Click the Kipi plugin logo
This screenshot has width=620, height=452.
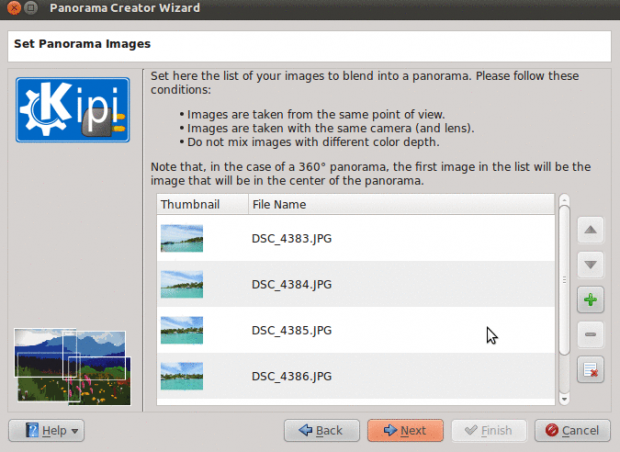tap(71, 109)
